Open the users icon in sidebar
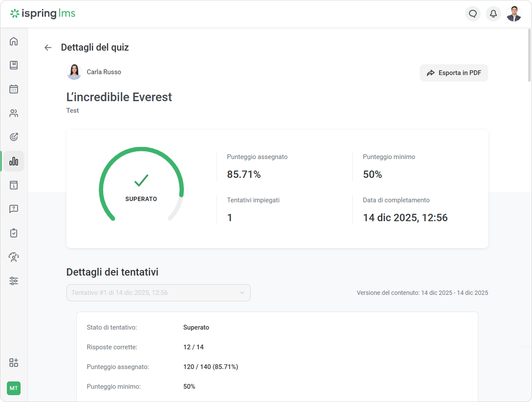Viewport: 532px width, 402px height. click(14, 114)
